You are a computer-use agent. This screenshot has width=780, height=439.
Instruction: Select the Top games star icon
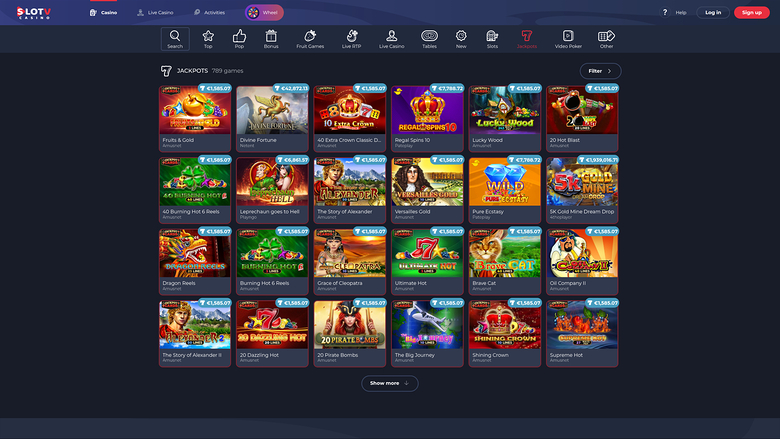click(208, 39)
